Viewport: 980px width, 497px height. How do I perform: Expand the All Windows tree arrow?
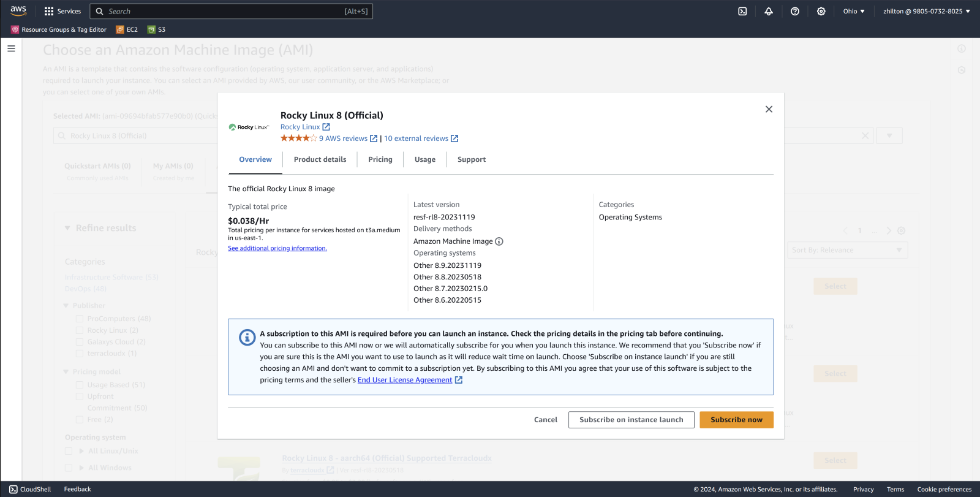[x=81, y=468]
